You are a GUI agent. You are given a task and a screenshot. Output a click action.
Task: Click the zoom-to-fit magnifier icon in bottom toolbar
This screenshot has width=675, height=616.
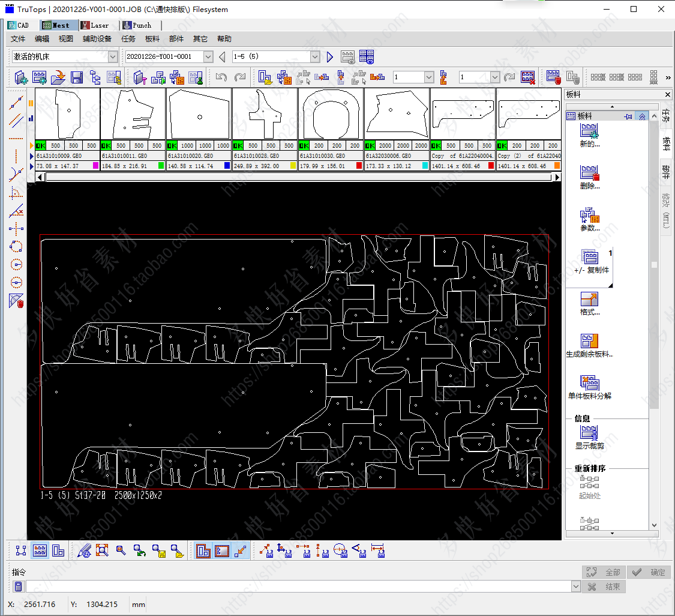pyautogui.click(x=102, y=550)
